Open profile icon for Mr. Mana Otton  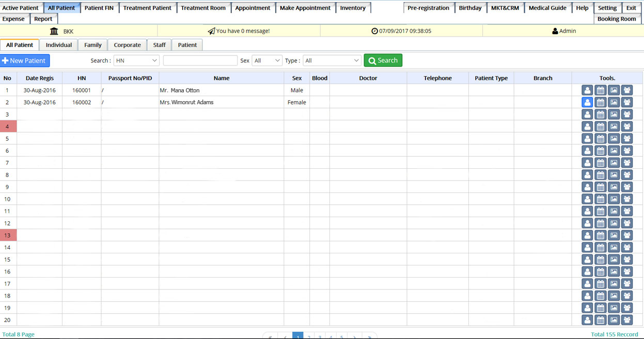[587, 90]
